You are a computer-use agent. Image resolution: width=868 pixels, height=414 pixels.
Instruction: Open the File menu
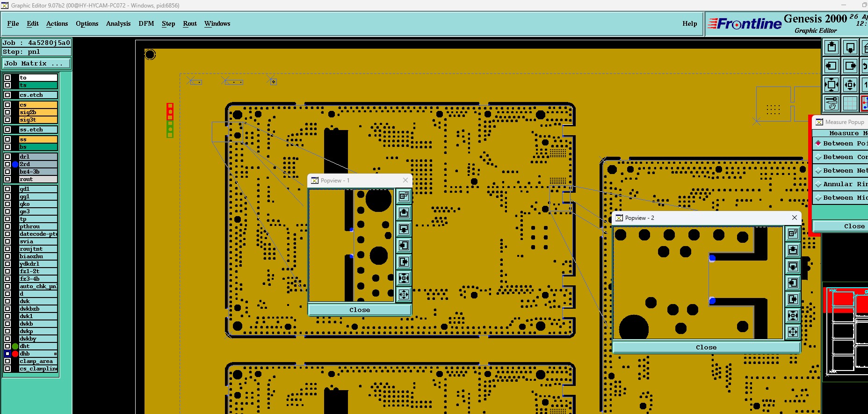click(13, 23)
